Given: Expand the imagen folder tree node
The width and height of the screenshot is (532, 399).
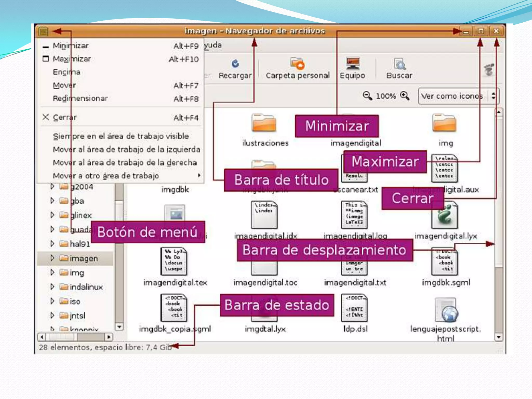Looking at the screenshot, I should click(x=52, y=258).
